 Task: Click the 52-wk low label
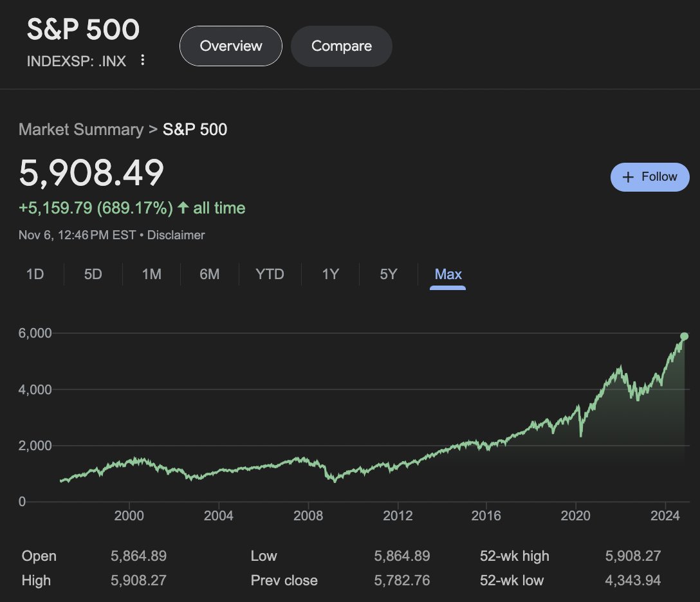pyautogui.click(x=511, y=580)
